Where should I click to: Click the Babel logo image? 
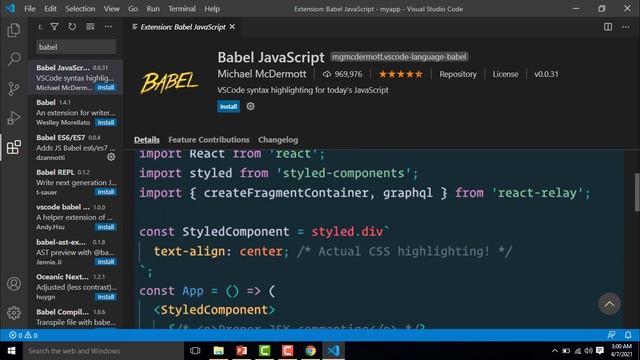click(x=169, y=82)
